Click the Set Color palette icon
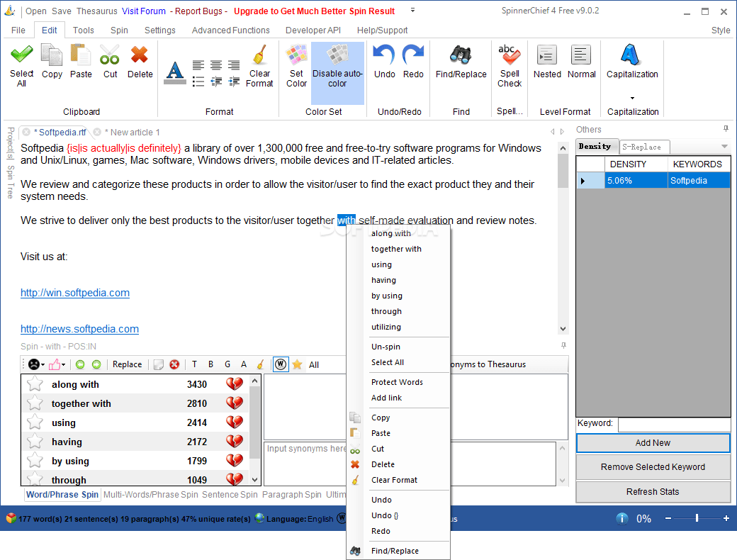737x560 pixels. [297, 55]
